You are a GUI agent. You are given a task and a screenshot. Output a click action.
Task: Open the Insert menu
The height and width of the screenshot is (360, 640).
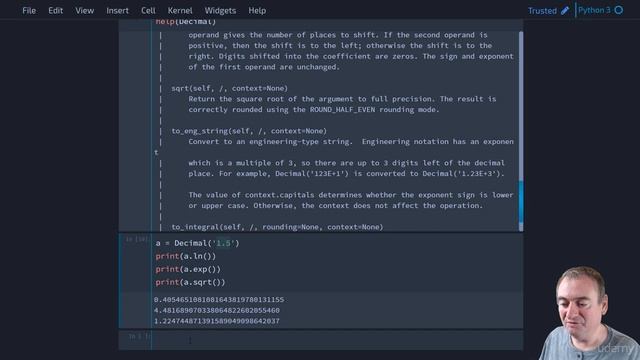pyautogui.click(x=118, y=11)
